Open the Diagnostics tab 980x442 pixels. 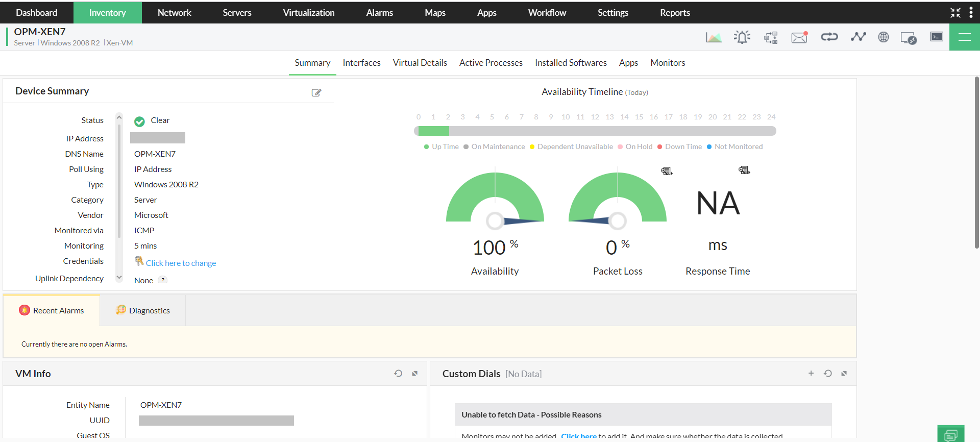143,310
